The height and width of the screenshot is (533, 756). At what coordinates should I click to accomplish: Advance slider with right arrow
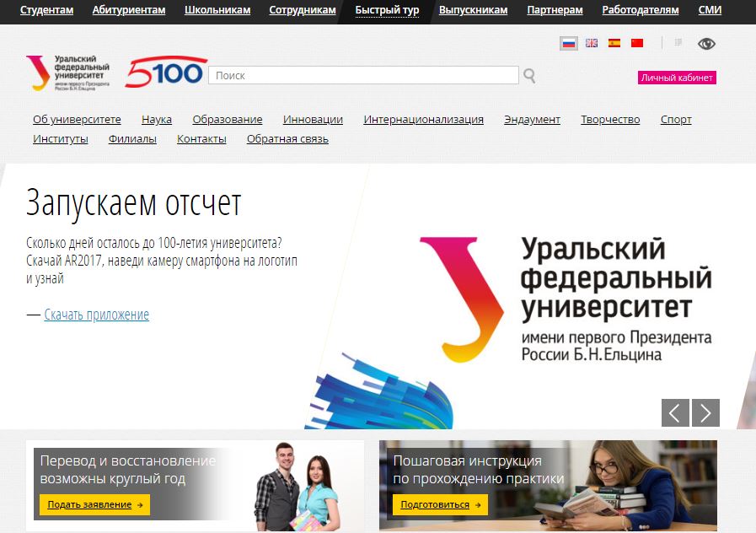point(705,412)
